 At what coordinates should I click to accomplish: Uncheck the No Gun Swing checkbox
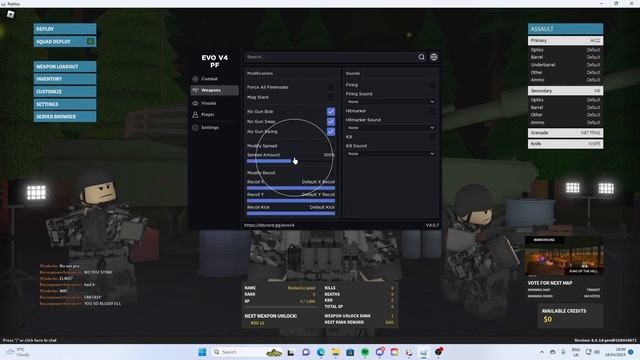[331, 132]
